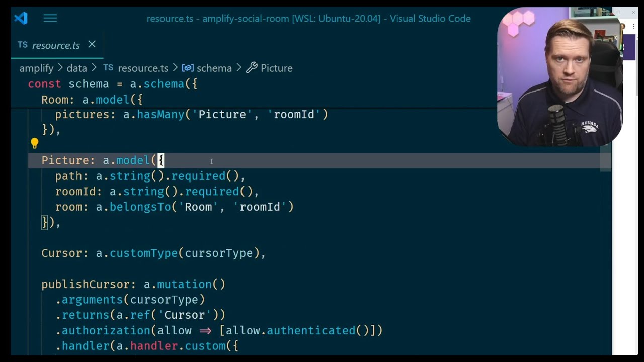Select the Picture breadcrumb entry
Screen dimensions: 644x362
(276, 68)
